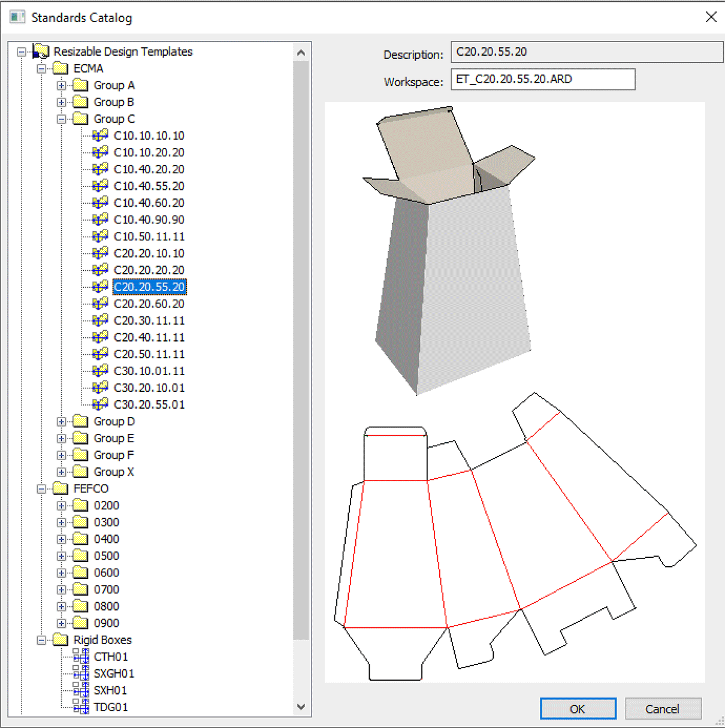Expand the FEFCO 0200 folder
Screen dimensions: 725x728
click(x=61, y=506)
